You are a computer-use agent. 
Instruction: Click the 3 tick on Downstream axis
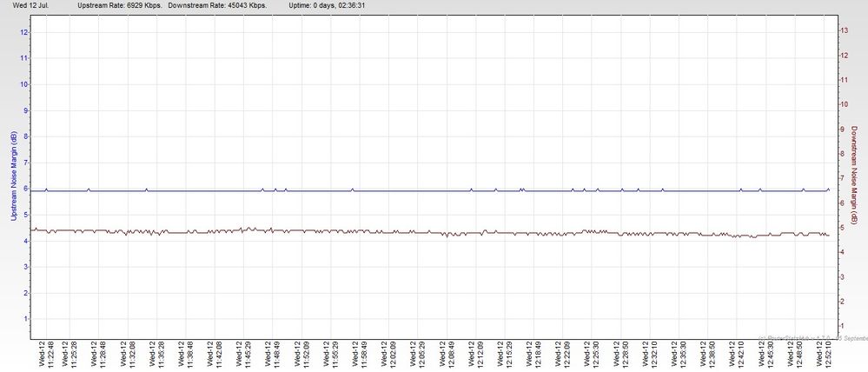(843, 276)
